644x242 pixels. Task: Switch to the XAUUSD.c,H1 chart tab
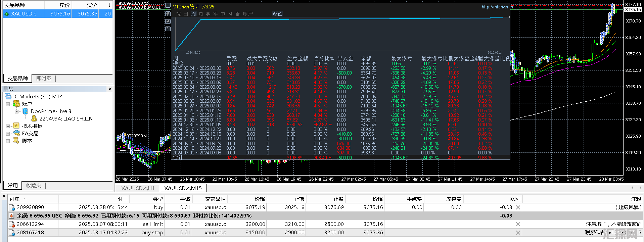click(x=138, y=188)
